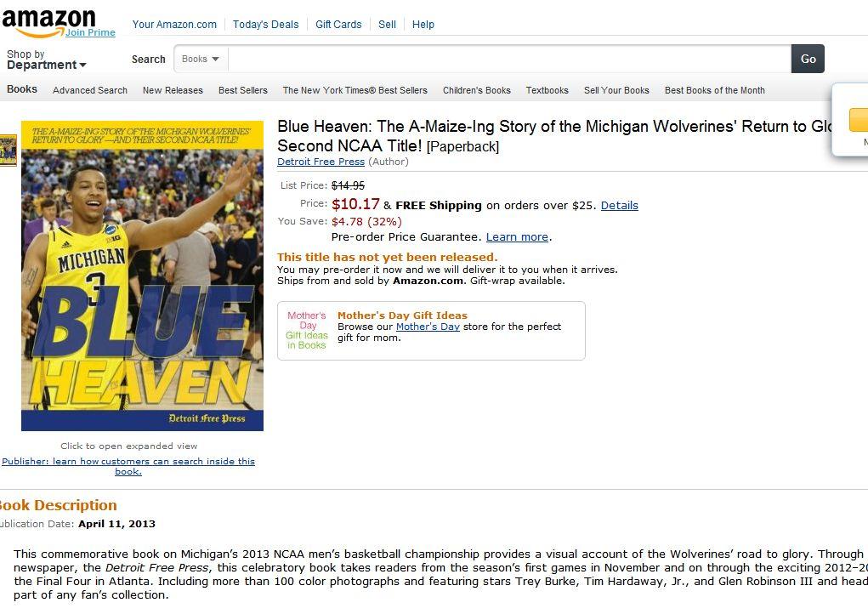This screenshot has width=868, height=614.
Task: Open the Detroit Free Press author link
Action: [x=321, y=162]
